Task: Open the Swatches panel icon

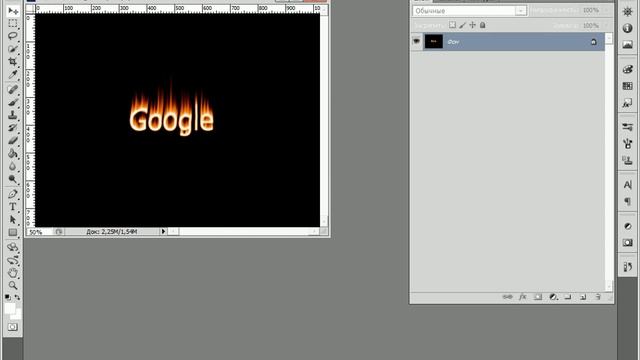Action: (628, 86)
